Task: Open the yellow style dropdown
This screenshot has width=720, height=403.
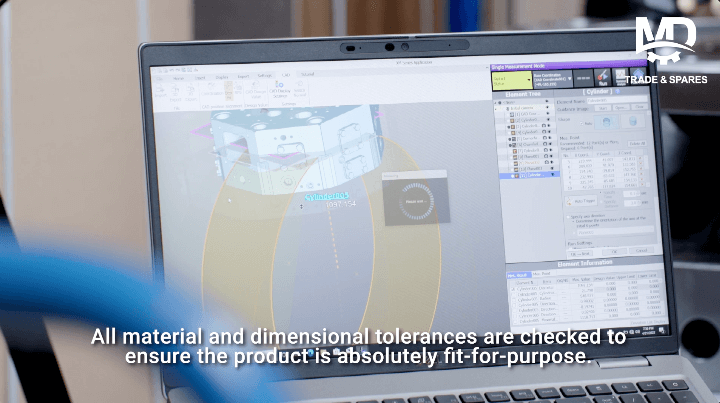Action: 510,79
